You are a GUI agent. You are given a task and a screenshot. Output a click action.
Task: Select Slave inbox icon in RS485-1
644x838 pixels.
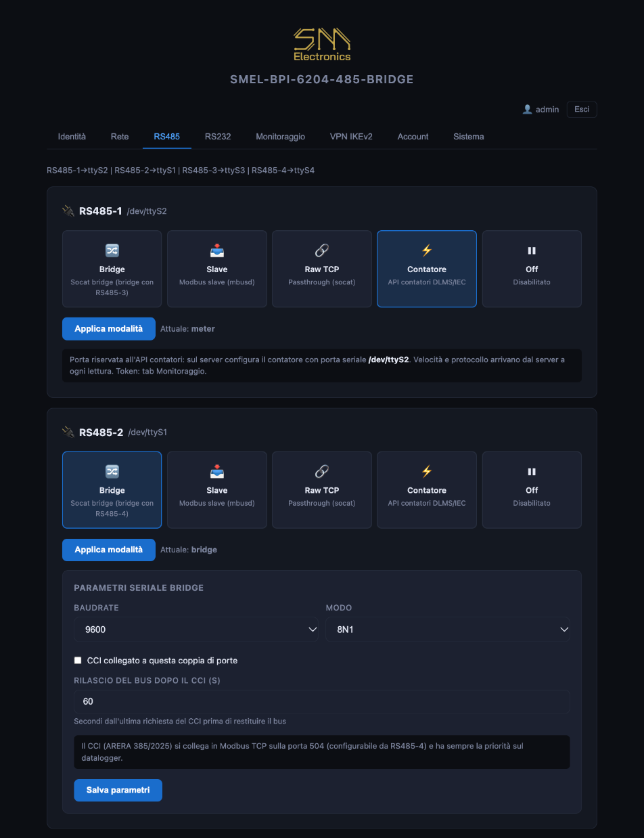coord(217,250)
